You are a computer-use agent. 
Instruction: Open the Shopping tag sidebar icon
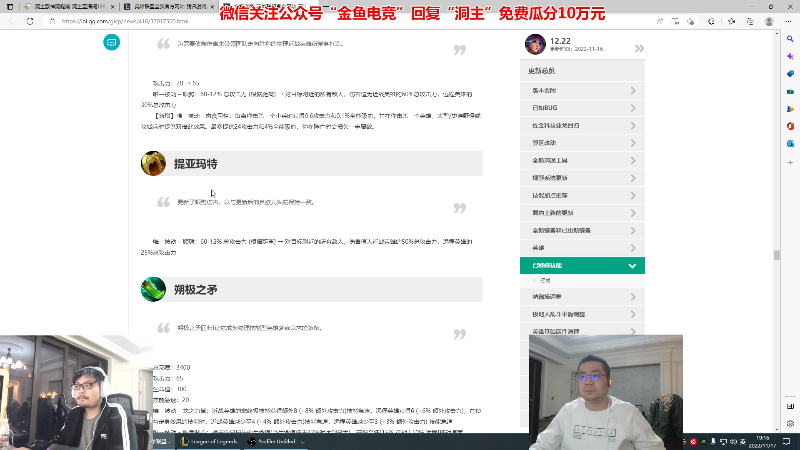coord(790,74)
